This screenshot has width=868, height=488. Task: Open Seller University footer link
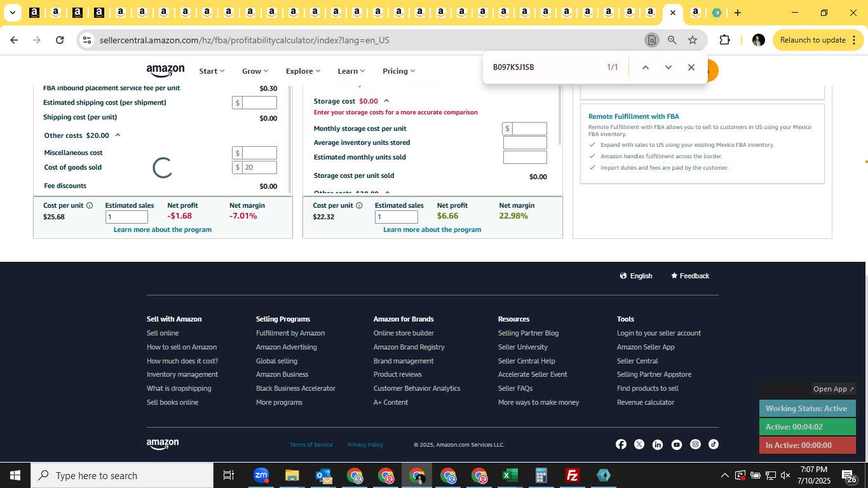[523, 347]
